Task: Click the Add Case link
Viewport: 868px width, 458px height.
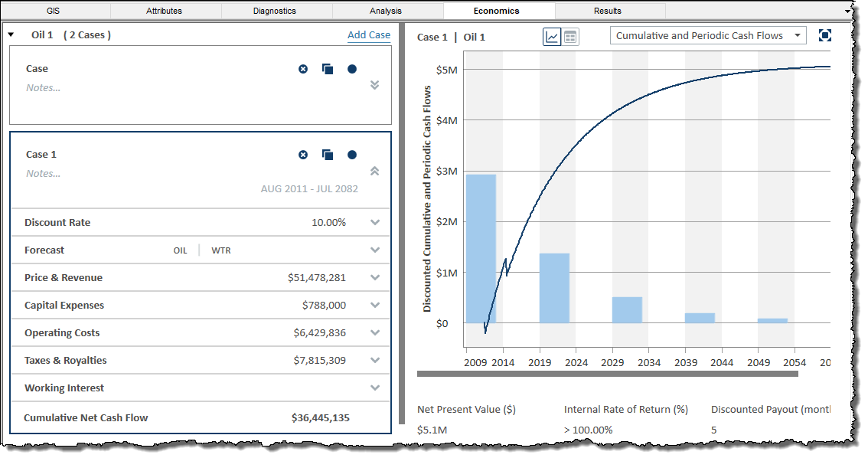Action: pos(369,35)
